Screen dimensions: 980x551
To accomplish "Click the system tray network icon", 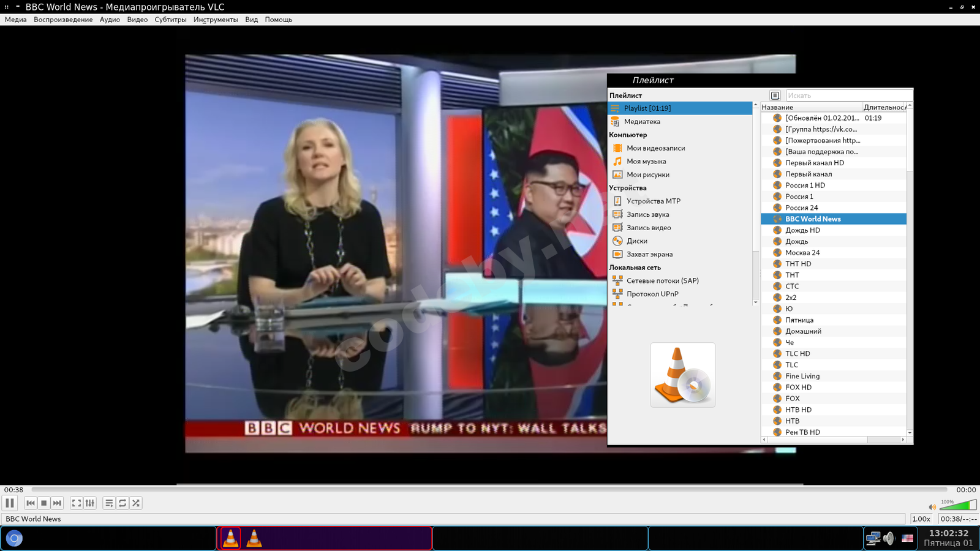I will click(x=873, y=539).
